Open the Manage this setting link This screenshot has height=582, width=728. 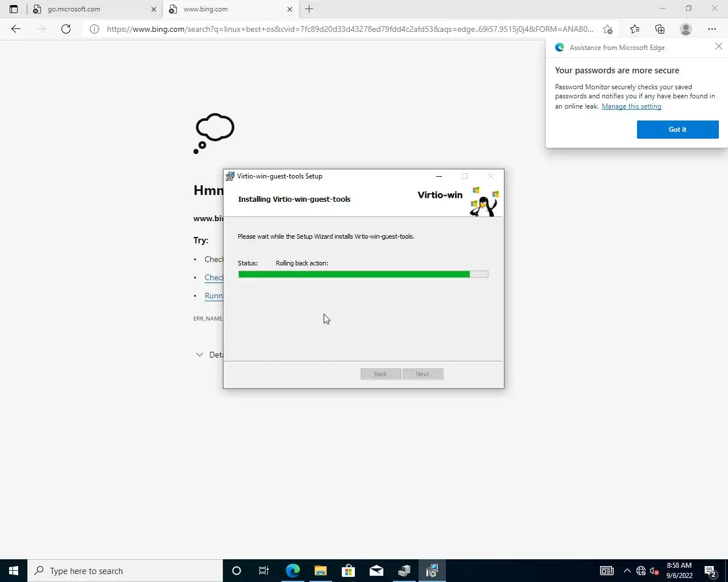pos(631,106)
